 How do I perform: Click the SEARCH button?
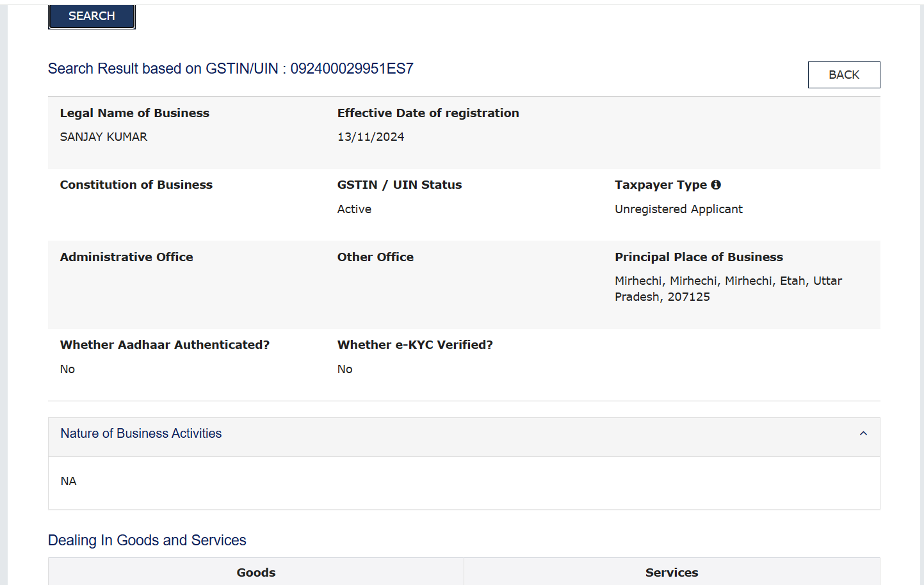tap(92, 16)
